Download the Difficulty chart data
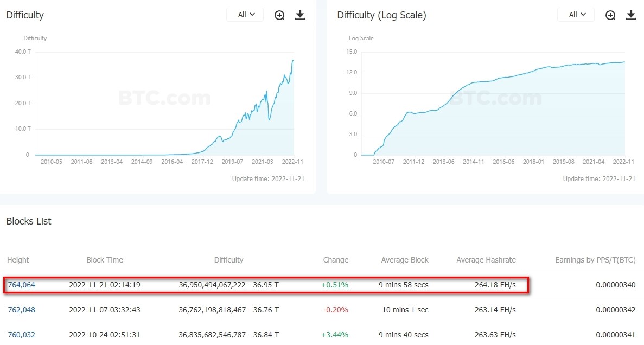The width and height of the screenshot is (644, 345). (x=300, y=15)
